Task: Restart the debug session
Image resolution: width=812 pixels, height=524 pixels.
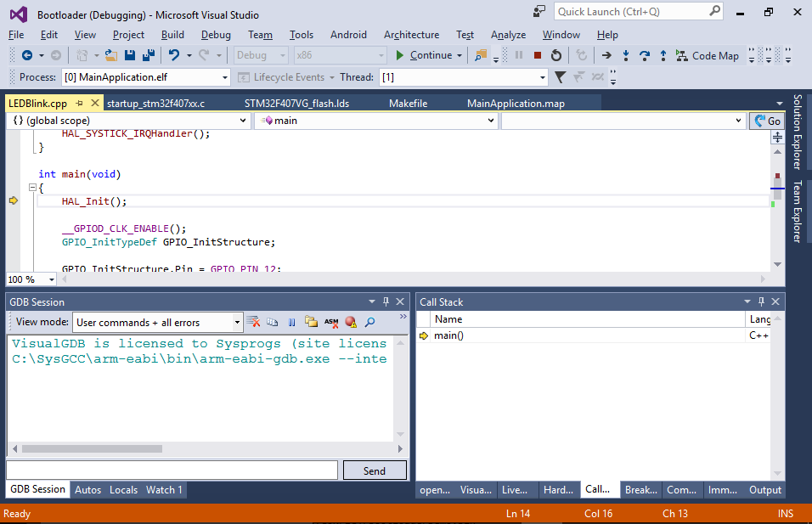Action: [556, 55]
